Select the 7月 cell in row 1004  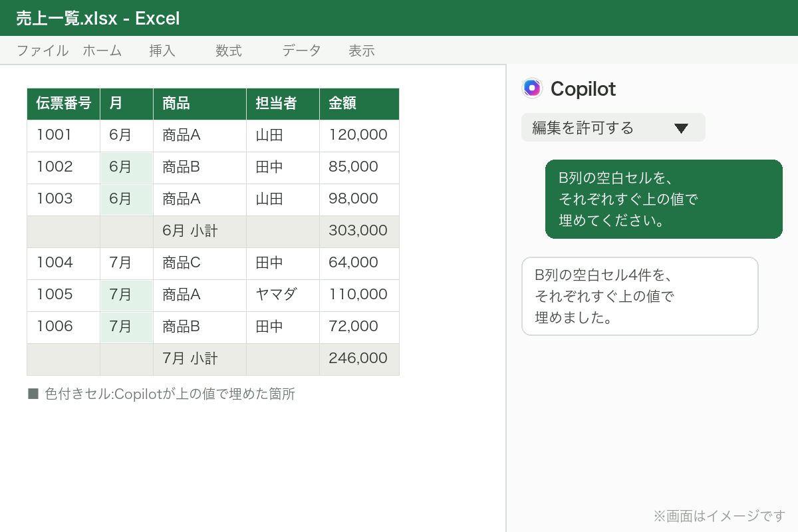pyautogui.click(x=127, y=263)
